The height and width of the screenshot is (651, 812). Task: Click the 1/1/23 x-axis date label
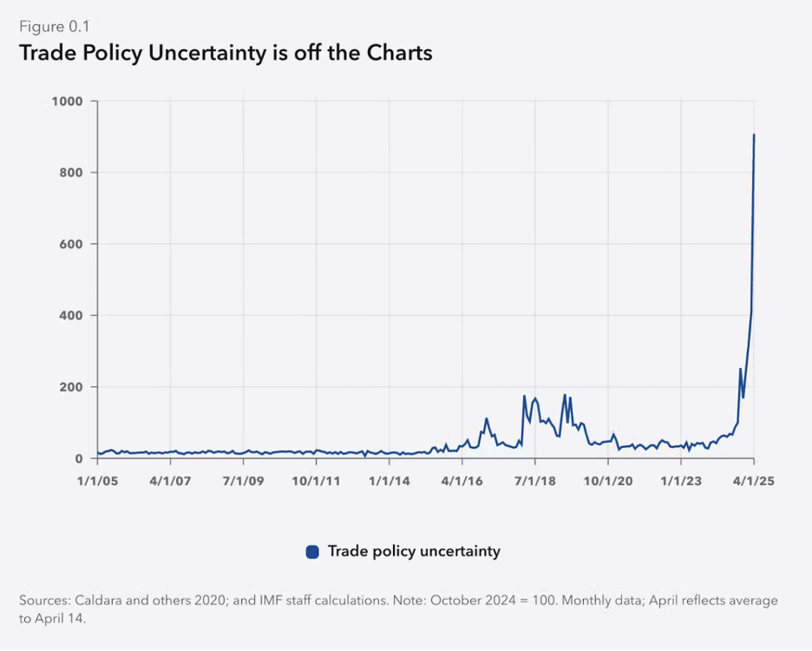click(x=681, y=479)
